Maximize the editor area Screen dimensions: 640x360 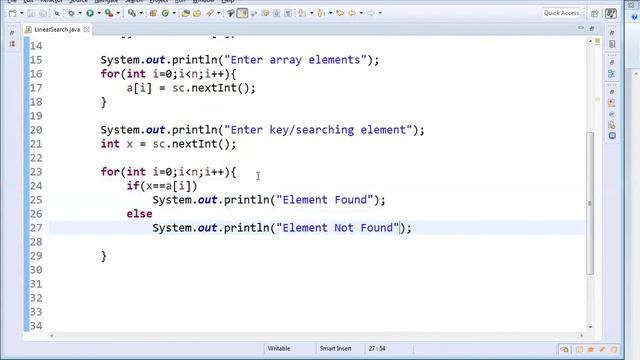(592, 28)
